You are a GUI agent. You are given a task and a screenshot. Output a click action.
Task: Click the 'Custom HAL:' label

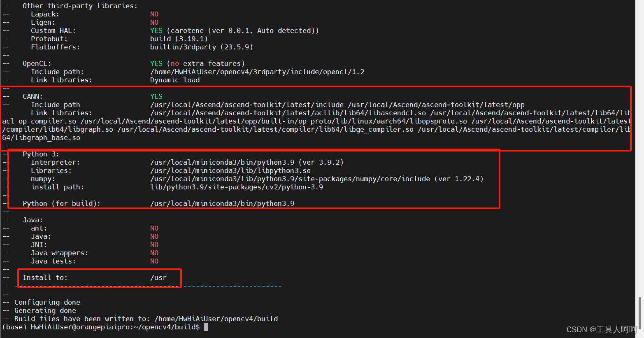[53, 30]
